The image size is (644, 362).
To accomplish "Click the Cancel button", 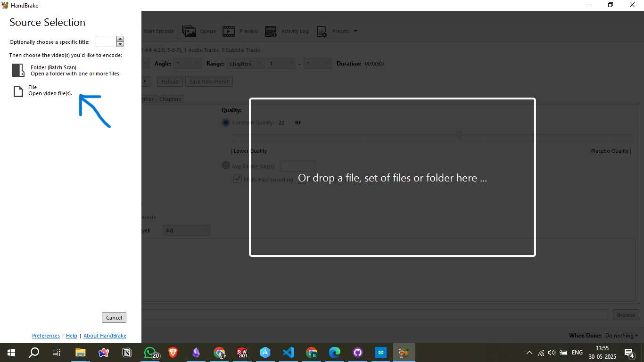I will [114, 317].
